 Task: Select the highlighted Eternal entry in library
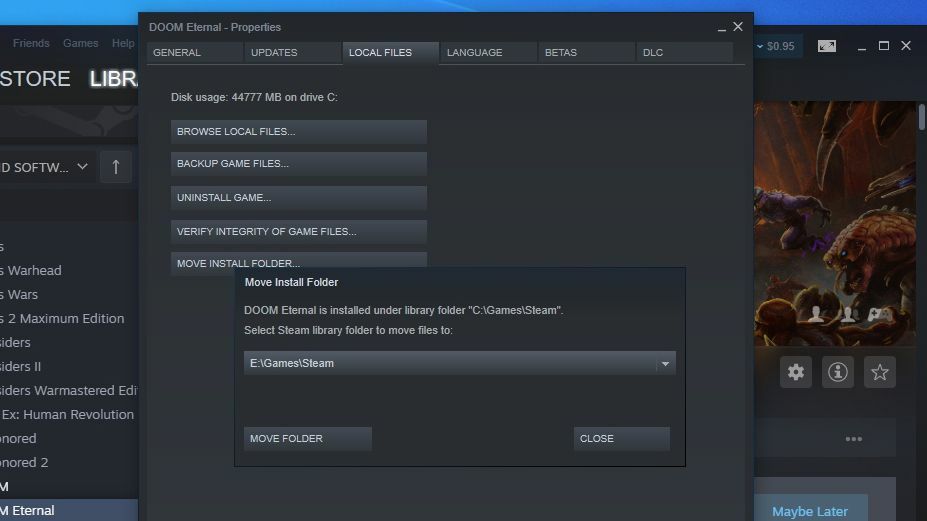69,510
